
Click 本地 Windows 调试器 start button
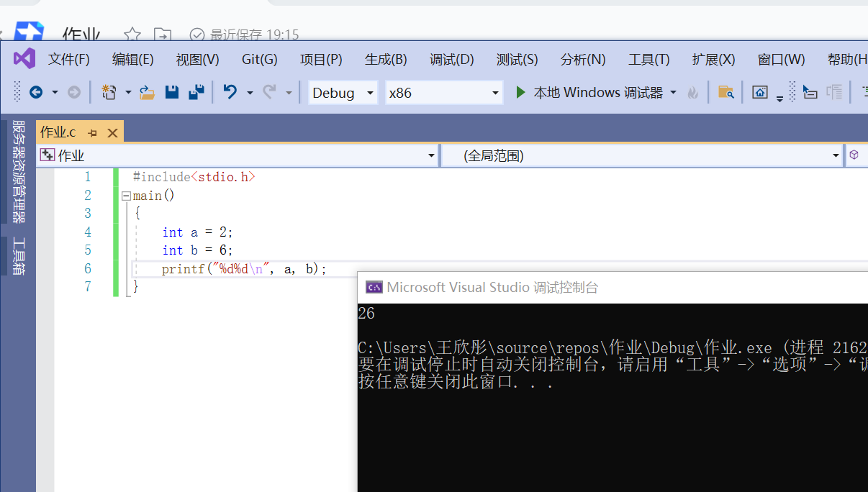(597, 93)
